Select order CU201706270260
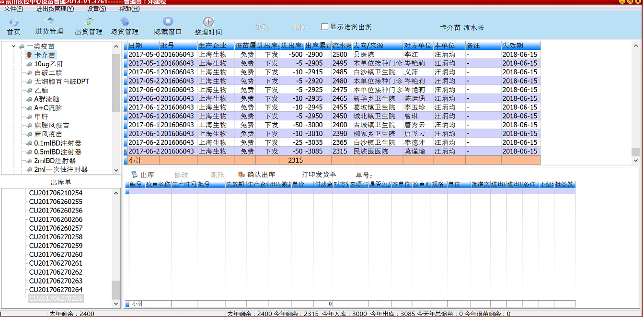Image resolution: width=644 pixels, height=317 pixels. (56, 255)
